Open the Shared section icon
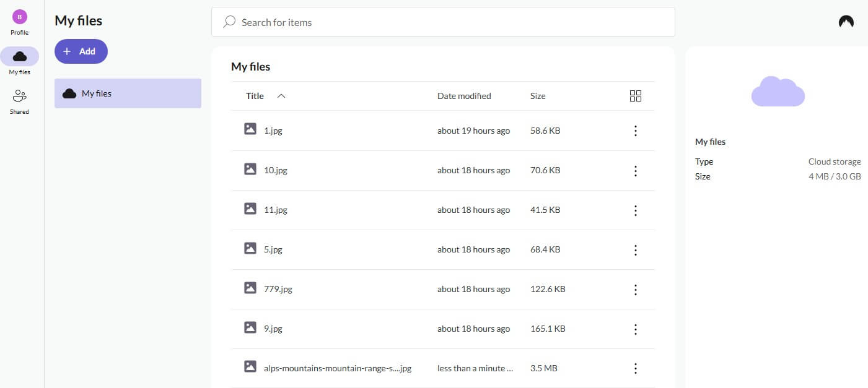The height and width of the screenshot is (388, 868). [x=20, y=97]
